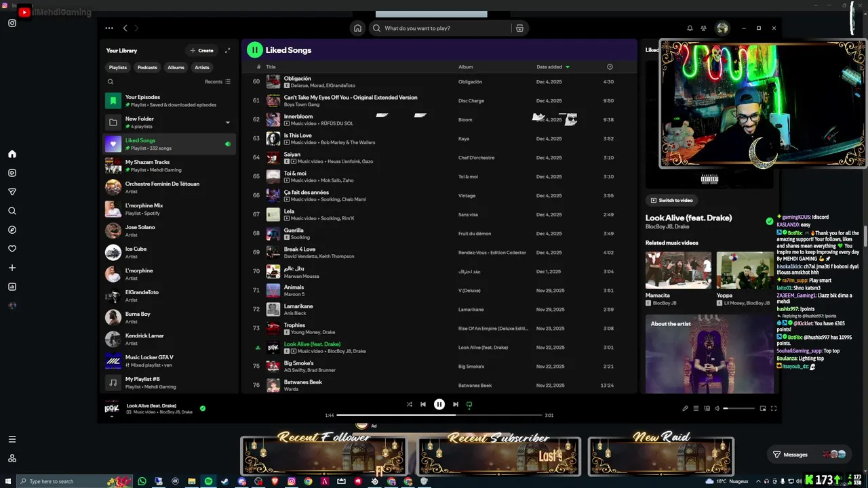Filter library by Playlists
The height and width of the screenshot is (488, 868).
tap(118, 67)
